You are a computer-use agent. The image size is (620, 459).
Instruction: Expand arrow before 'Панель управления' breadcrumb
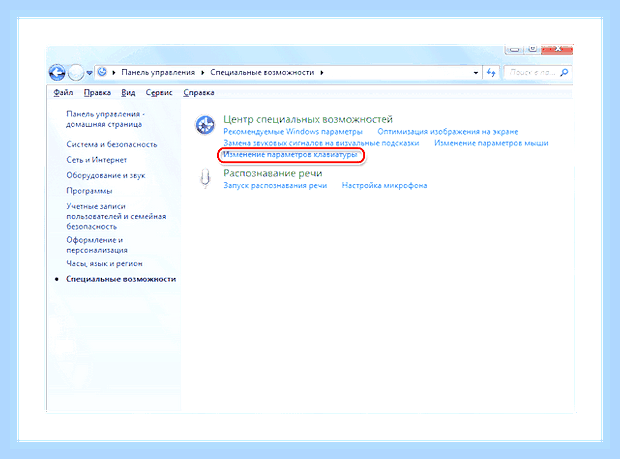tap(114, 73)
